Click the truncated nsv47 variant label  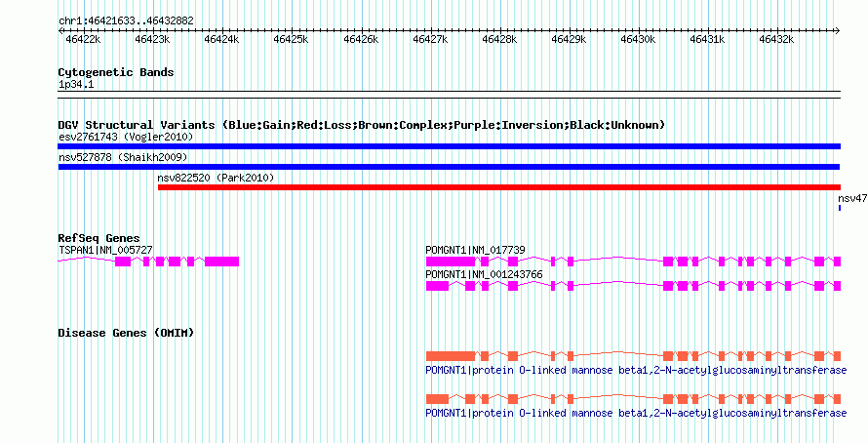[852, 198]
